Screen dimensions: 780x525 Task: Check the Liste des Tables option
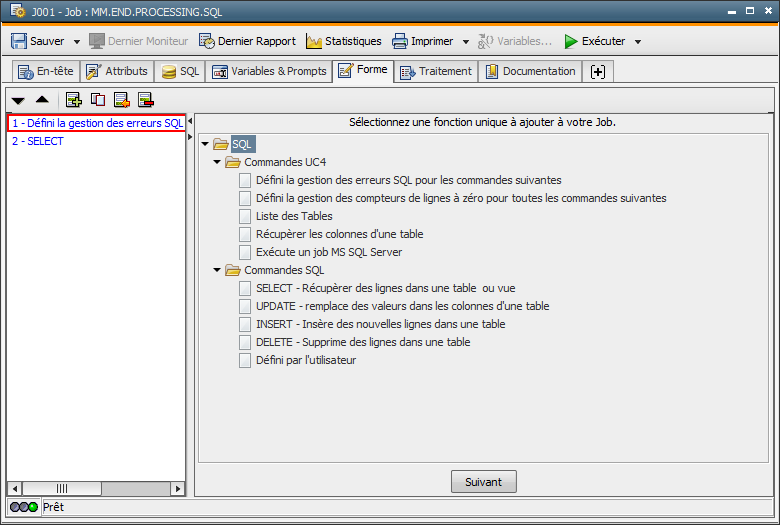point(245,216)
